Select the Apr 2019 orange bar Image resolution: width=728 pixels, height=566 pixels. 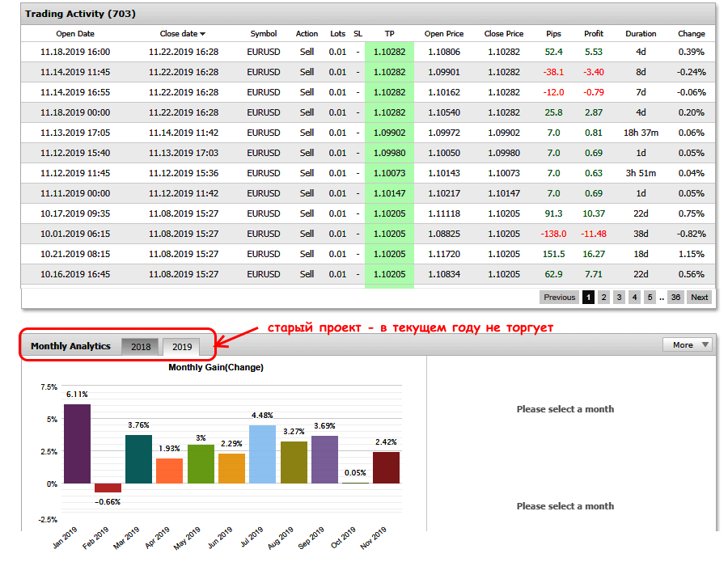[x=170, y=471]
